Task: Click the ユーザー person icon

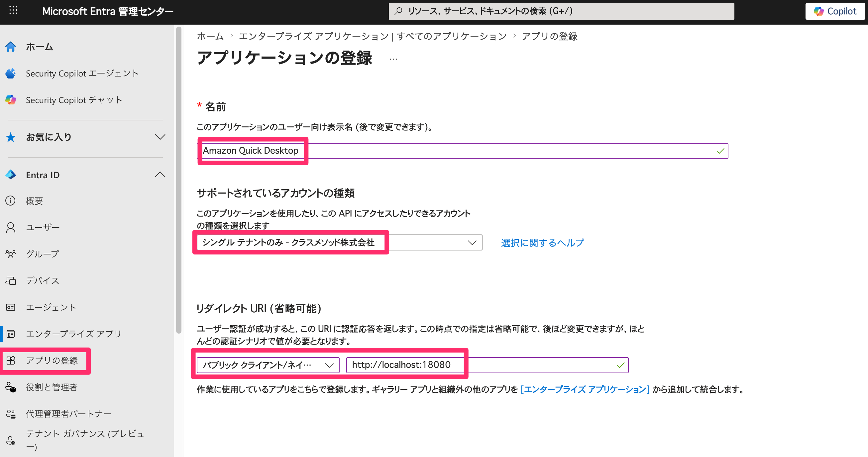Action: pos(10,227)
